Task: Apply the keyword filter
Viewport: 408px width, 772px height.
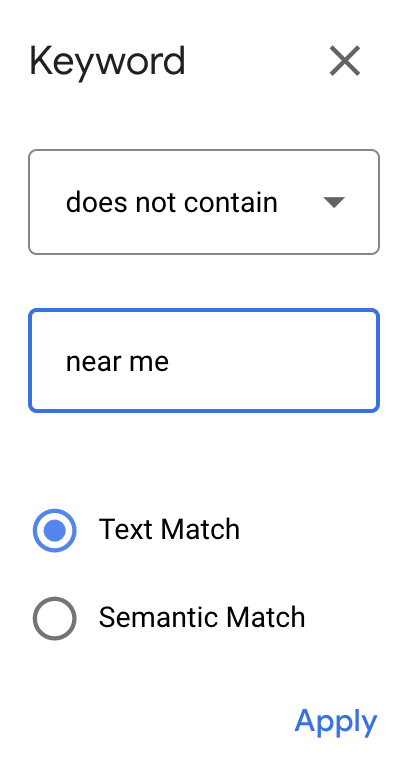Action: click(336, 722)
